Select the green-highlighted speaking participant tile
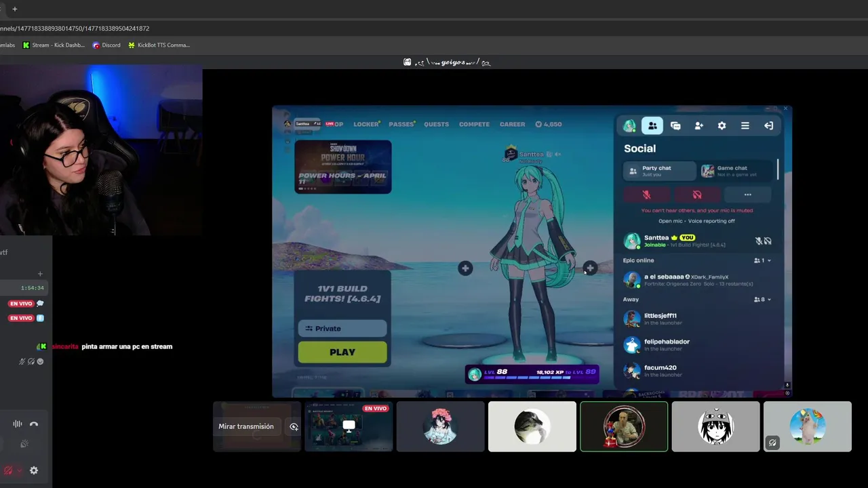The width and height of the screenshot is (868, 488). point(624,426)
